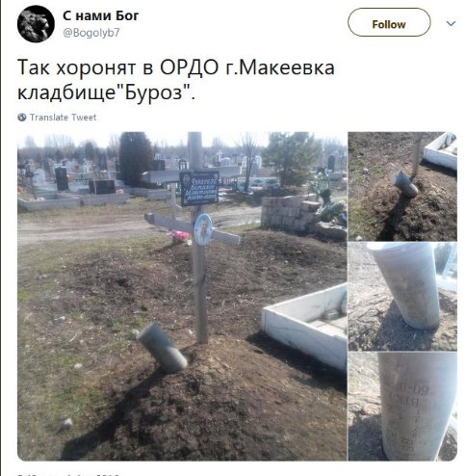Open the С нами Бог display name

point(101,15)
